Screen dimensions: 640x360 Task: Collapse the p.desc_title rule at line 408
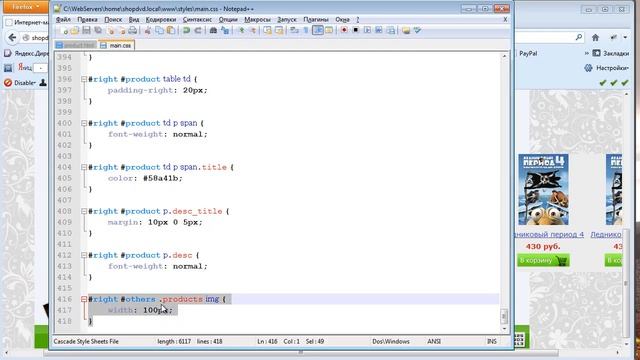click(84, 211)
